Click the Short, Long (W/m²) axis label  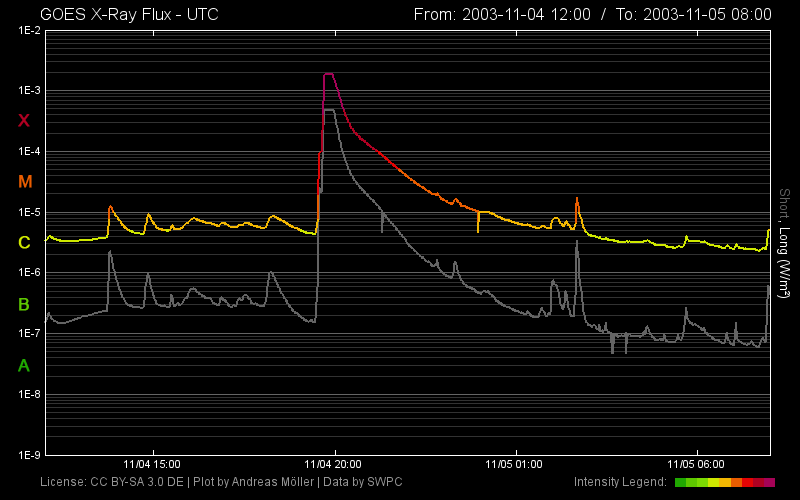[785, 242]
